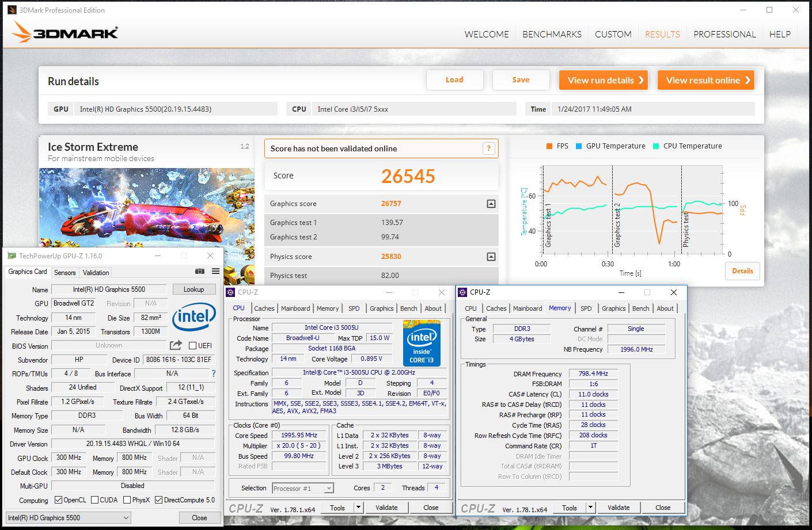Click Bus Interface question mark in GPU-Z

[214, 373]
